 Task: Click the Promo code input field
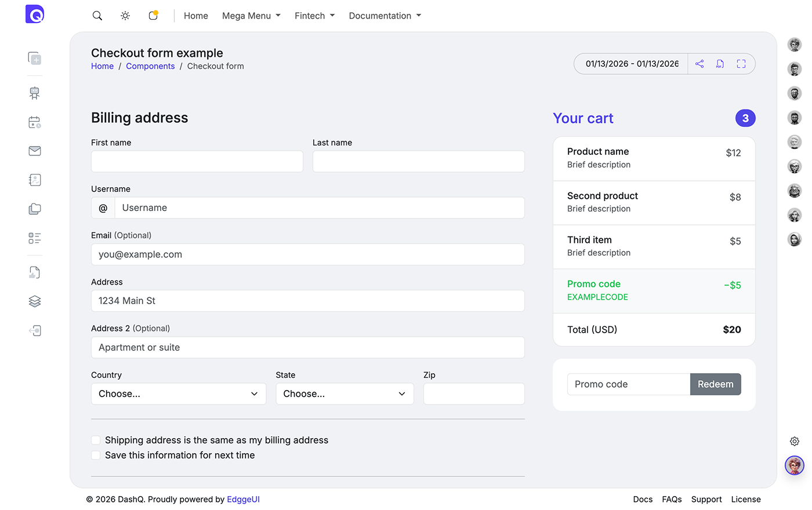(628, 384)
